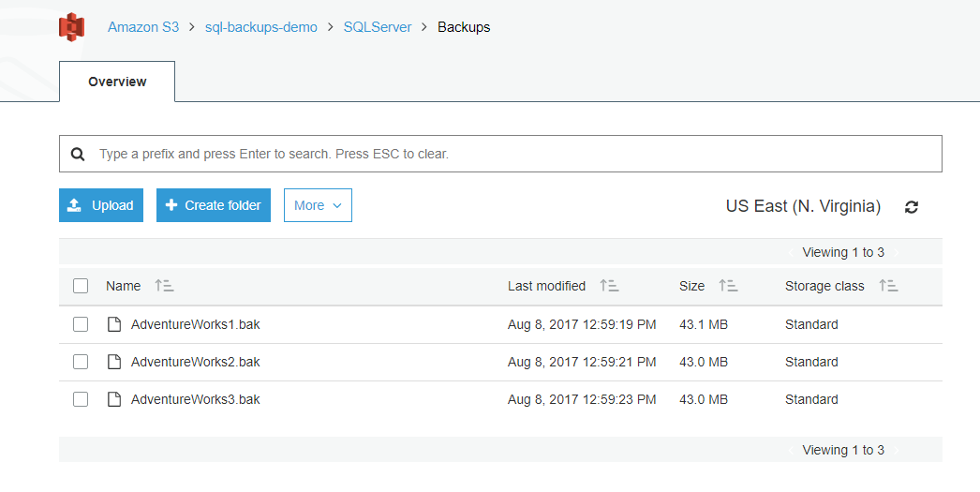
Task: Sort by Size column sort icon
Action: [x=728, y=286]
